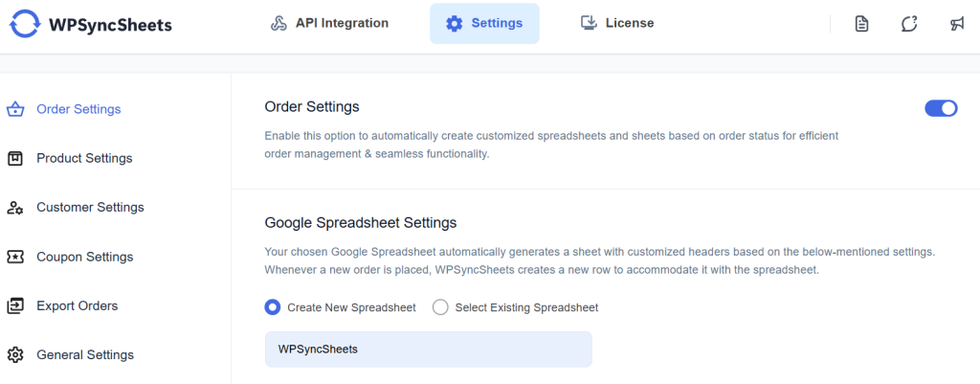980x384 pixels.
Task: Click the Order Settings basket icon
Action: (x=15, y=109)
